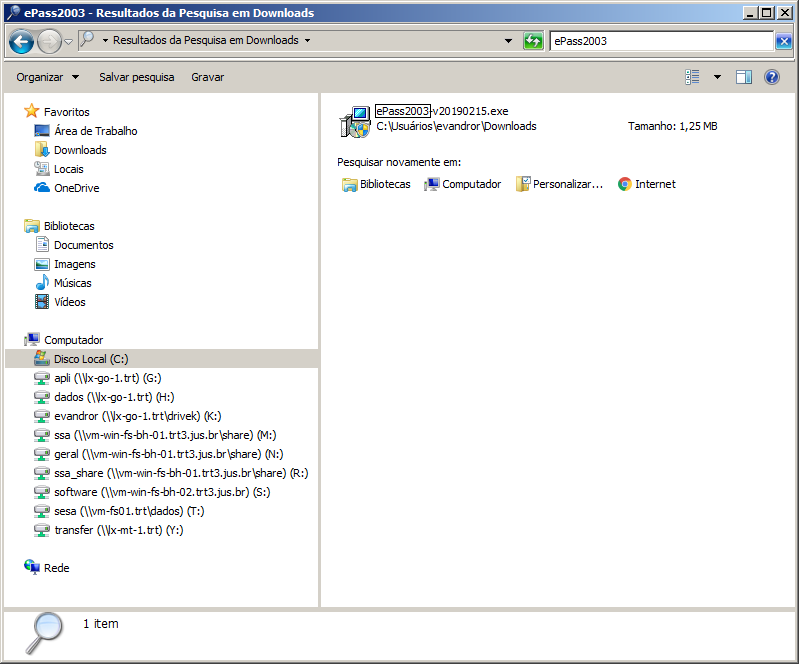Click the green refresh button
Viewport: 799px width, 664px height.
[x=533, y=41]
